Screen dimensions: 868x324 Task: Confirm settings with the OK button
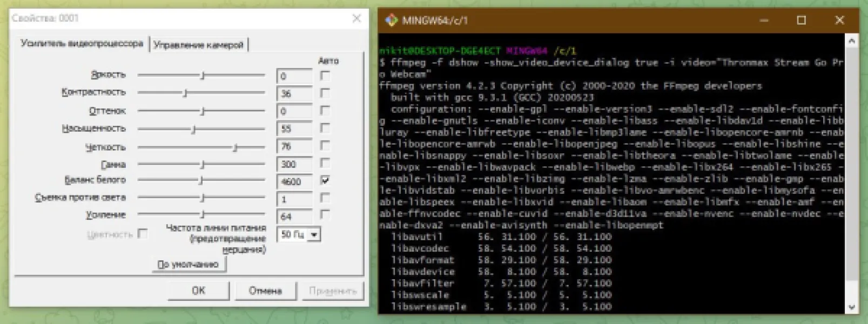tap(198, 291)
